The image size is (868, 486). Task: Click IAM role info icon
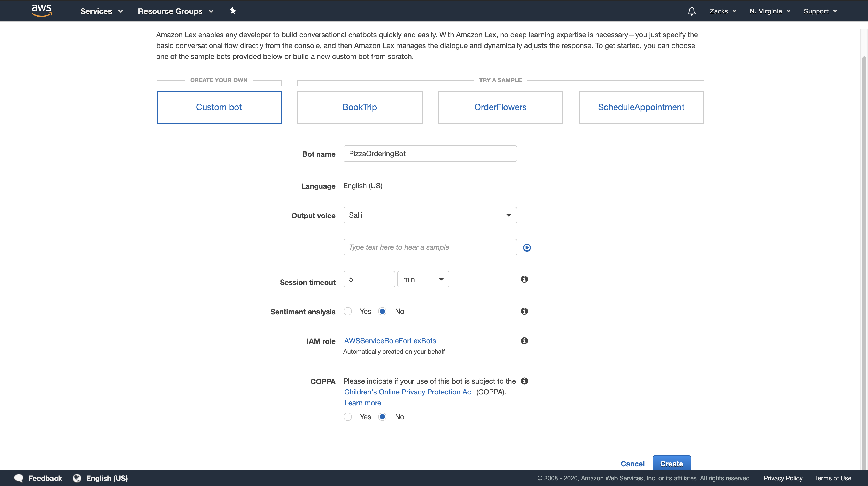pyautogui.click(x=524, y=341)
